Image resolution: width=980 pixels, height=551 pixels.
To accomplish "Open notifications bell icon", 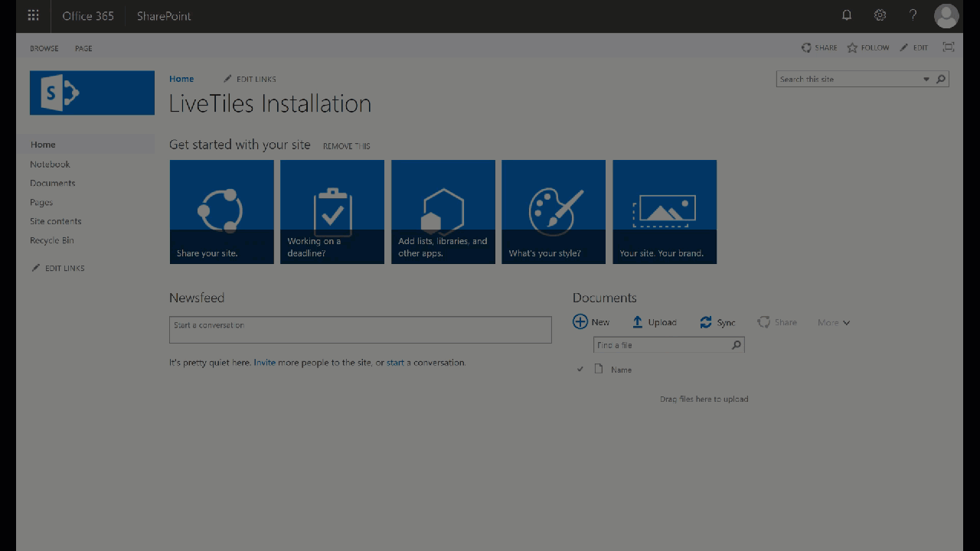I will pyautogui.click(x=847, y=15).
